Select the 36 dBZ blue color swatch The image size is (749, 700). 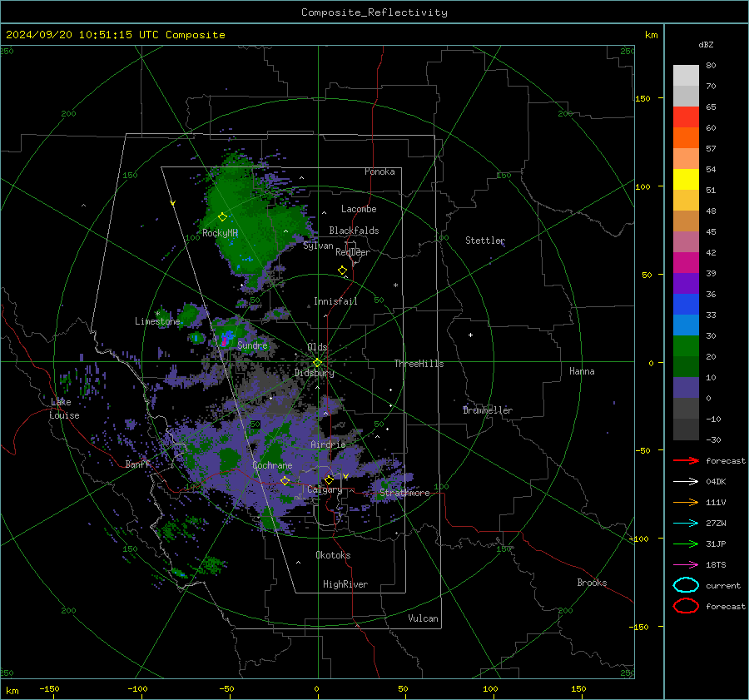[x=686, y=304]
